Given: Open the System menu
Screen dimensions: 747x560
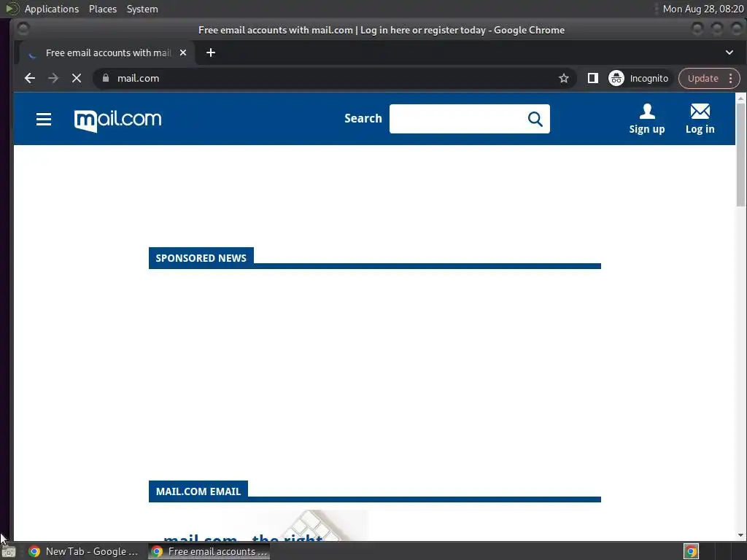Looking at the screenshot, I should point(142,9).
